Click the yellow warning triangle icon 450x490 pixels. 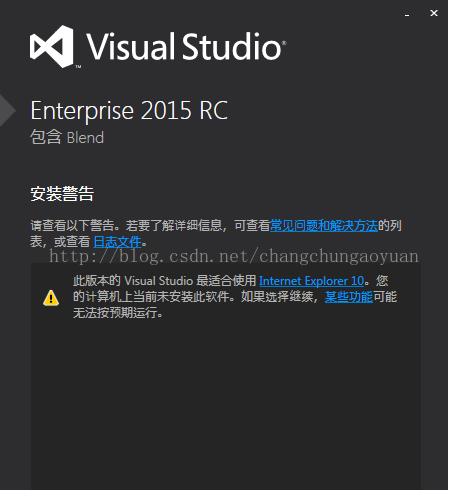(51, 298)
